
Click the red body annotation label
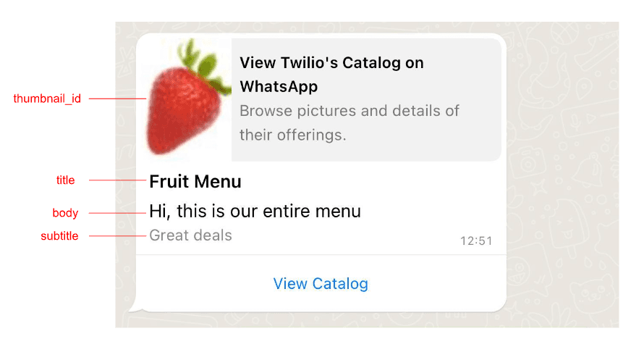(x=65, y=213)
